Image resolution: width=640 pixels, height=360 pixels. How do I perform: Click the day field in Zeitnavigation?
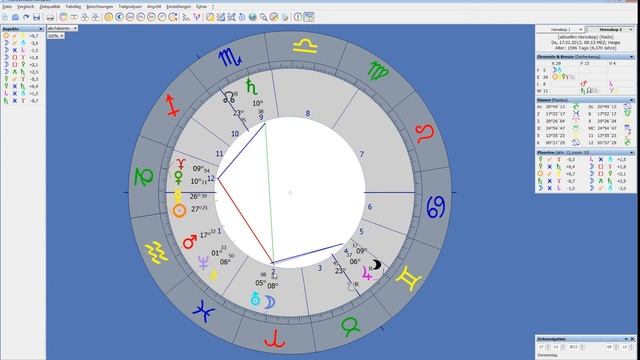click(541, 347)
